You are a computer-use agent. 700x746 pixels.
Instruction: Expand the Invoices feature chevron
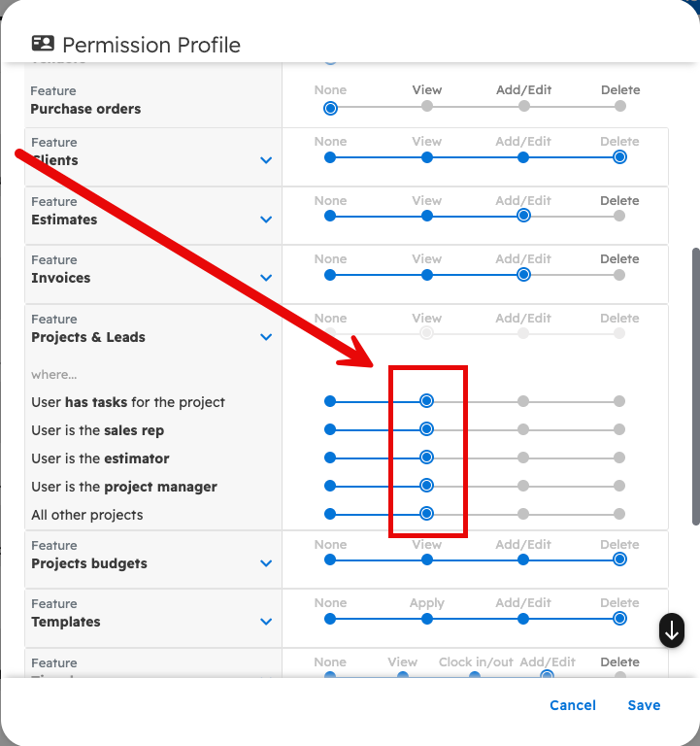click(x=267, y=278)
